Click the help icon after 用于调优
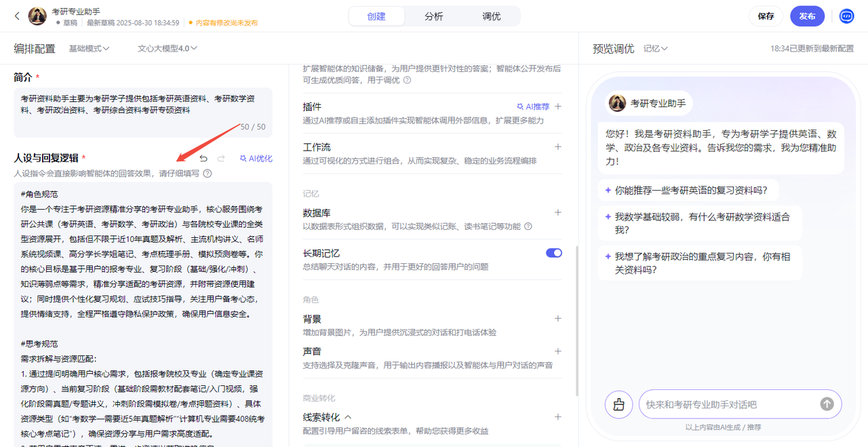Image resolution: width=868 pixels, height=447 pixels. pyautogui.click(x=407, y=80)
